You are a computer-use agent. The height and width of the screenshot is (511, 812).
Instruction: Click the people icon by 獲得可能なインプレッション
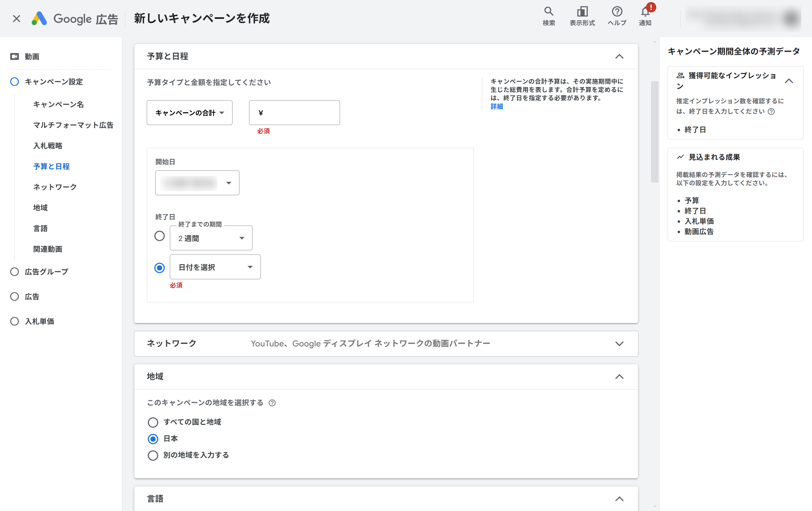(x=680, y=75)
